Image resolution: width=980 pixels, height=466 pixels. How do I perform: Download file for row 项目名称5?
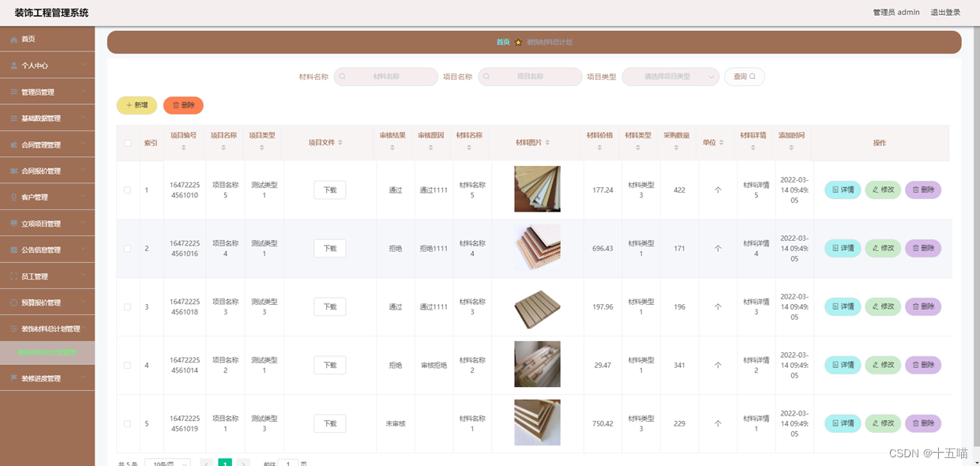point(330,190)
